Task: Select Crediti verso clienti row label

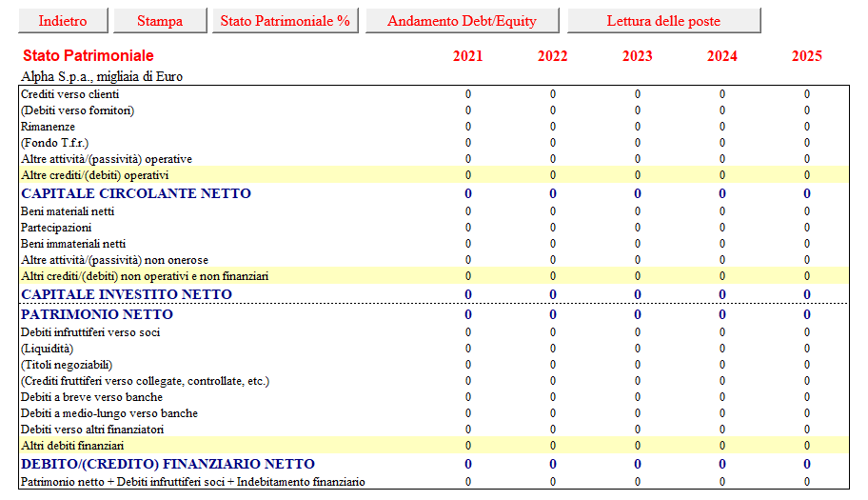Action: pos(69,94)
